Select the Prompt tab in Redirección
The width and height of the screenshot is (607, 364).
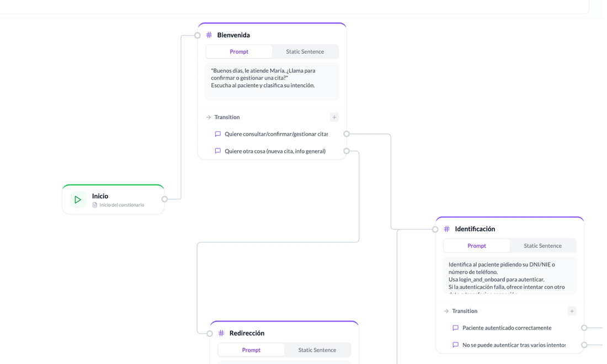coord(251,350)
